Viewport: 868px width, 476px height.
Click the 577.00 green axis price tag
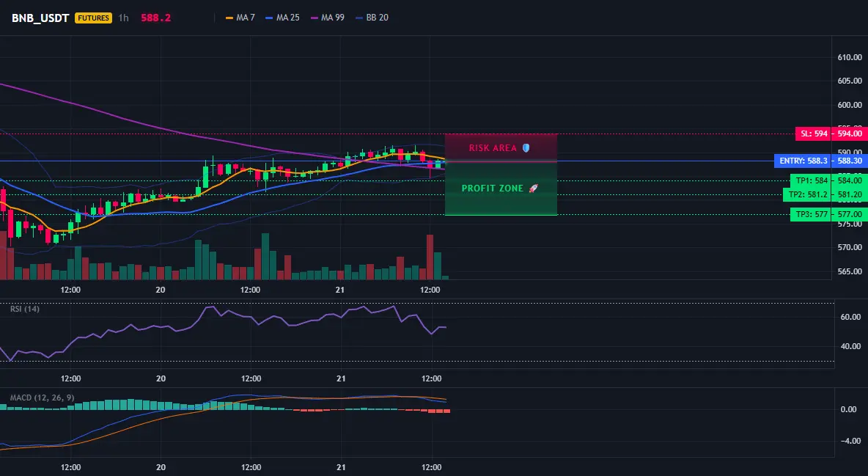[x=849, y=214]
